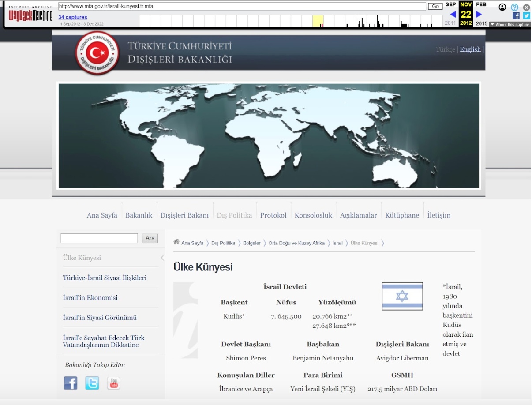This screenshot has height=405, width=532.
Task: Open İsrail'in Siyasi Görünümü sidebar link
Action: [x=100, y=318]
